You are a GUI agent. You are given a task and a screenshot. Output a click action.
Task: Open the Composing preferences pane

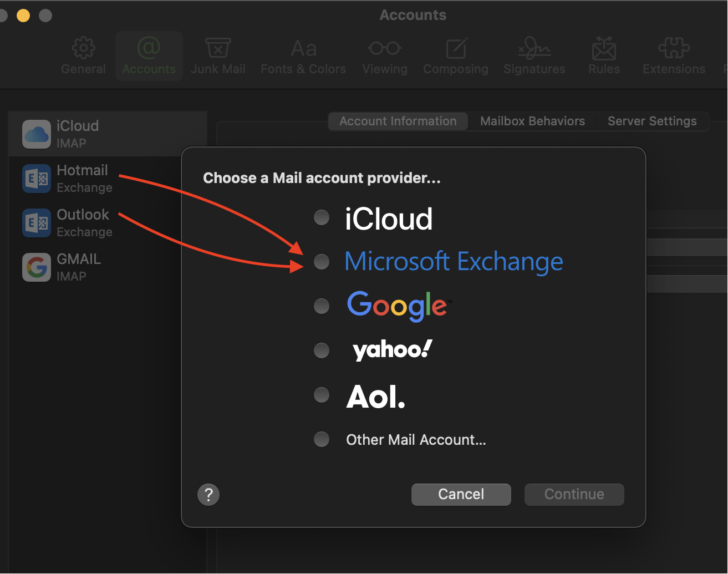(x=456, y=57)
